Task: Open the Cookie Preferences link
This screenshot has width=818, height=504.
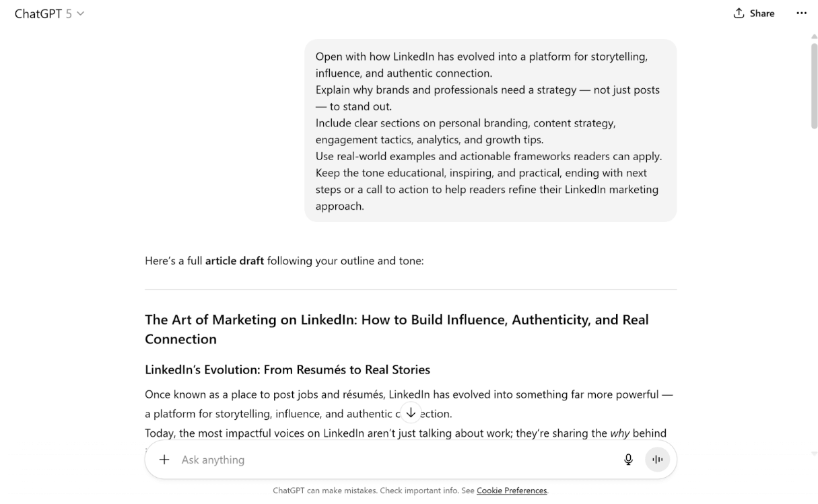Action: [512, 491]
